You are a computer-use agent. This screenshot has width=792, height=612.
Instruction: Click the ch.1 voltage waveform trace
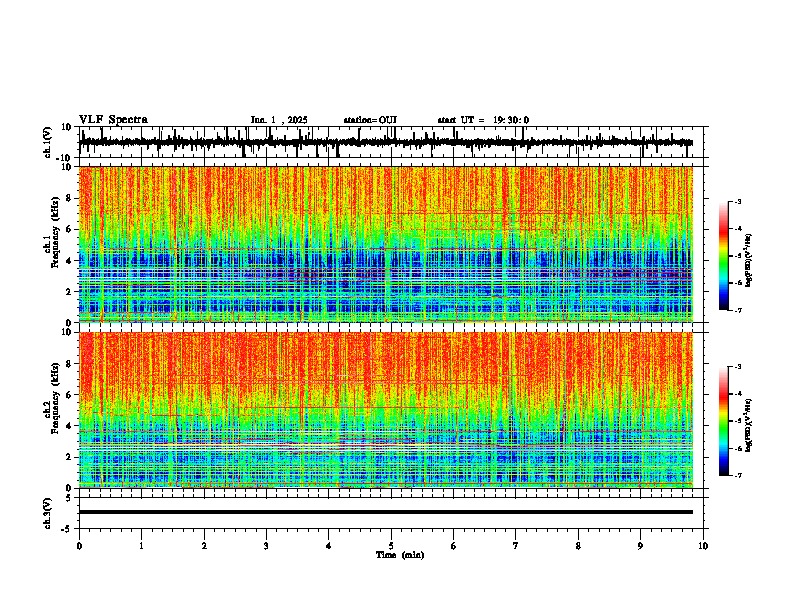click(386, 142)
